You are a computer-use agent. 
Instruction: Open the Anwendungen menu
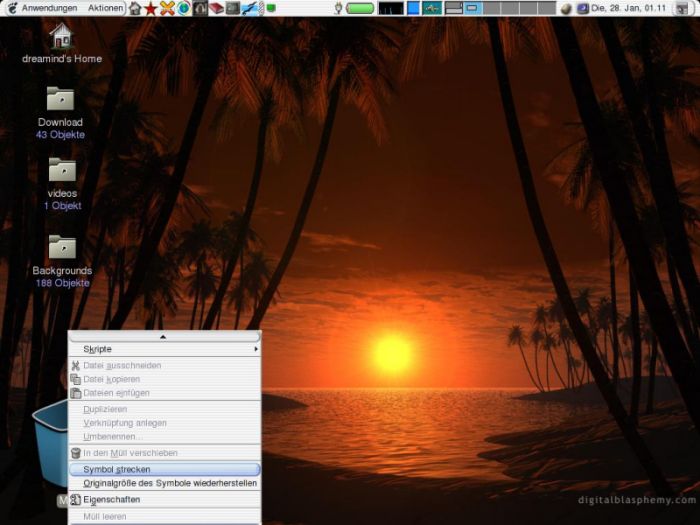point(50,8)
